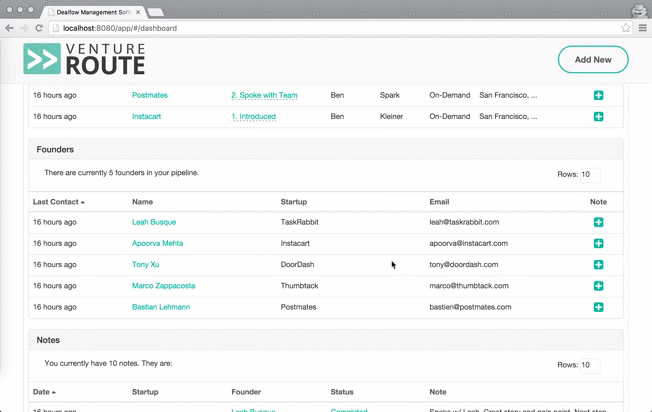Screen dimensions: 652x412
Task: Bookmark page with star icon
Action: pos(625,28)
